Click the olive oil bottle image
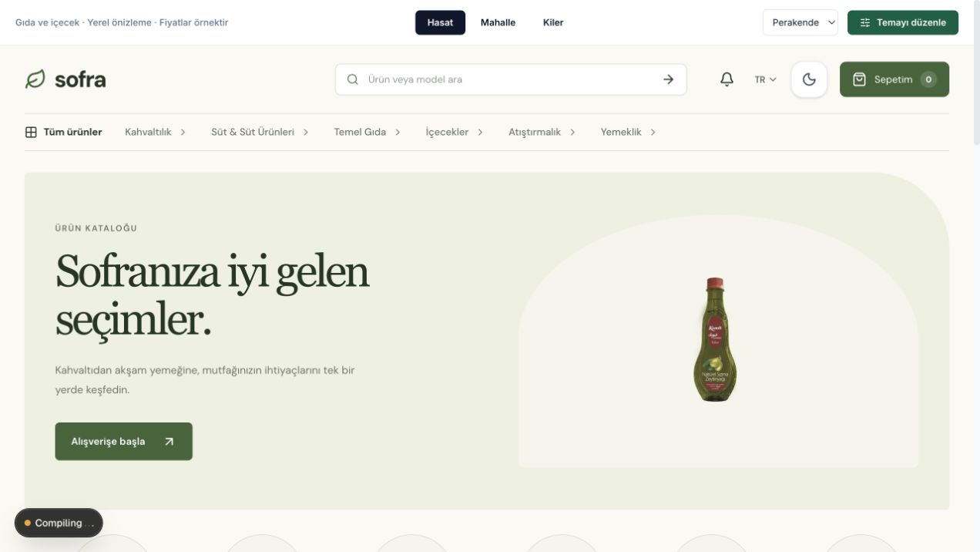Screen dimensions: 980x552 click(716, 339)
